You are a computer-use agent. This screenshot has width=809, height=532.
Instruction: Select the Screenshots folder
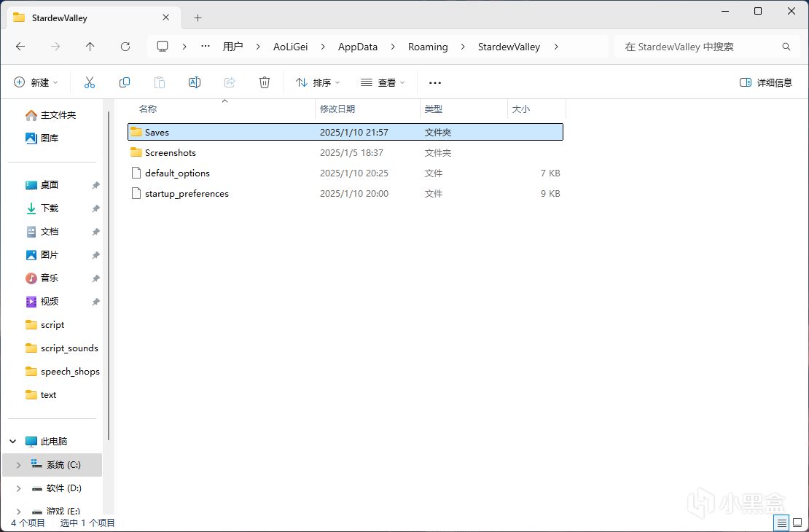point(345,153)
